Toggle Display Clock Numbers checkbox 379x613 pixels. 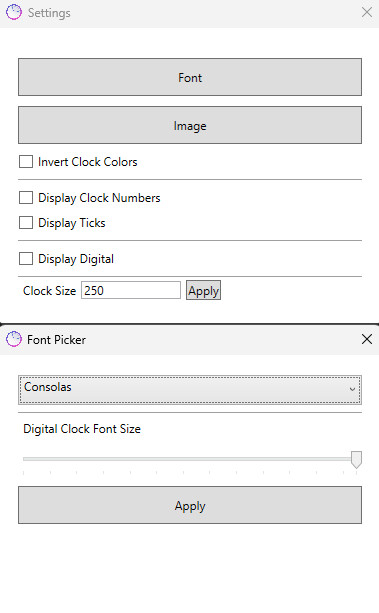pyautogui.click(x=26, y=197)
